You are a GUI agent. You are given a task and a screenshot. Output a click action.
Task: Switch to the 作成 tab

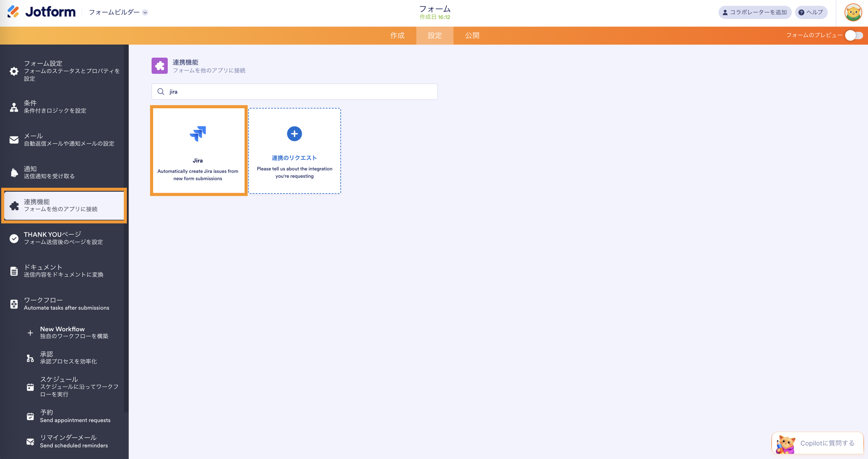click(x=397, y=36)
